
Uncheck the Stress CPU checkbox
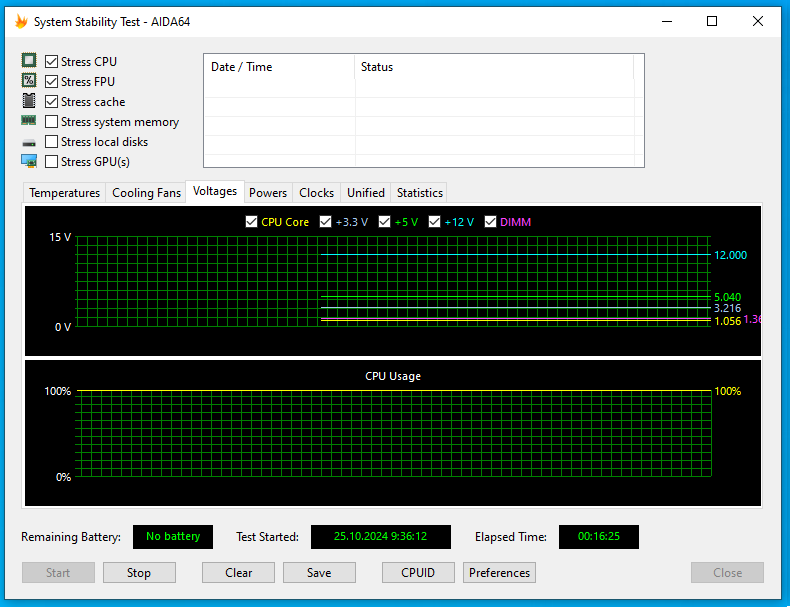click(51, 61)
